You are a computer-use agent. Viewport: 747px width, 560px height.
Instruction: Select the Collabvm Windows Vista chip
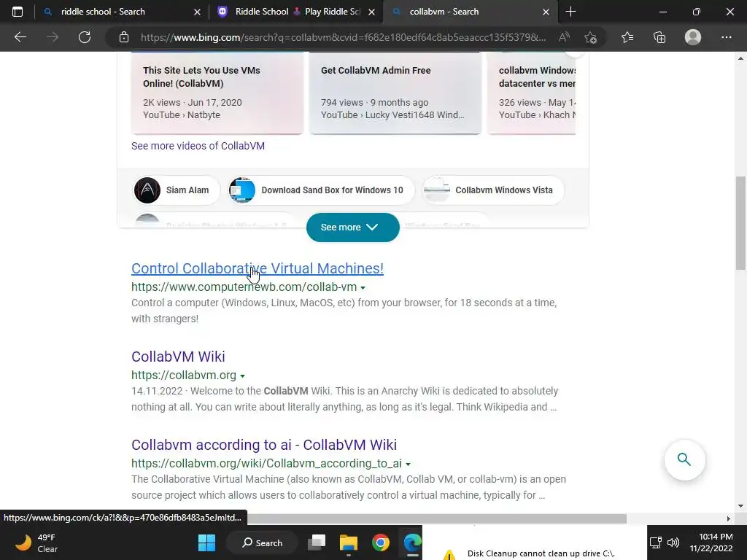[493, 190]
